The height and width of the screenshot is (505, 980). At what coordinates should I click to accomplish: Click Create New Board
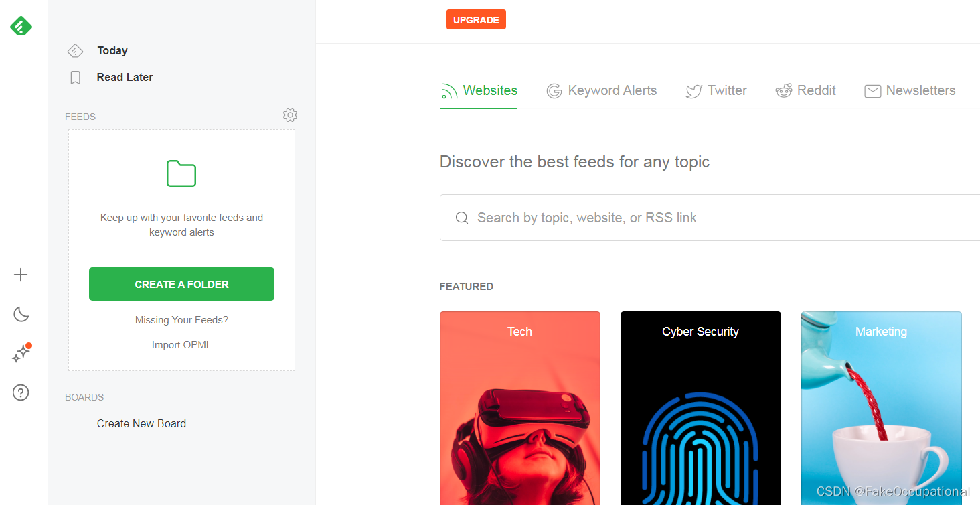(x=141, y=423)
